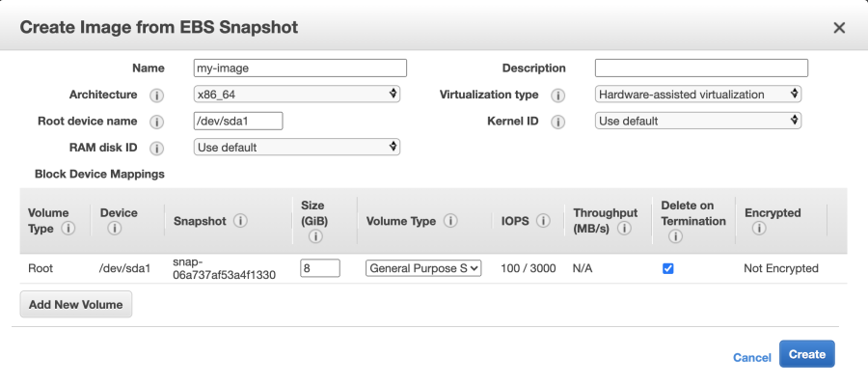The width and height of the screenshot is (868, 384).
Task: Toggle Delete on Termination checkbox for Root volume
Action: 668,269
